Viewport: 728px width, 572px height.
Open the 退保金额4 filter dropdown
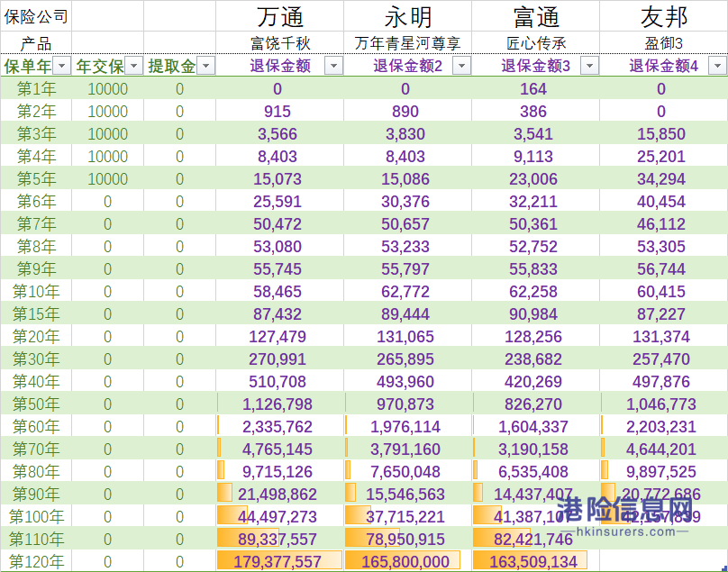point(717,66)
